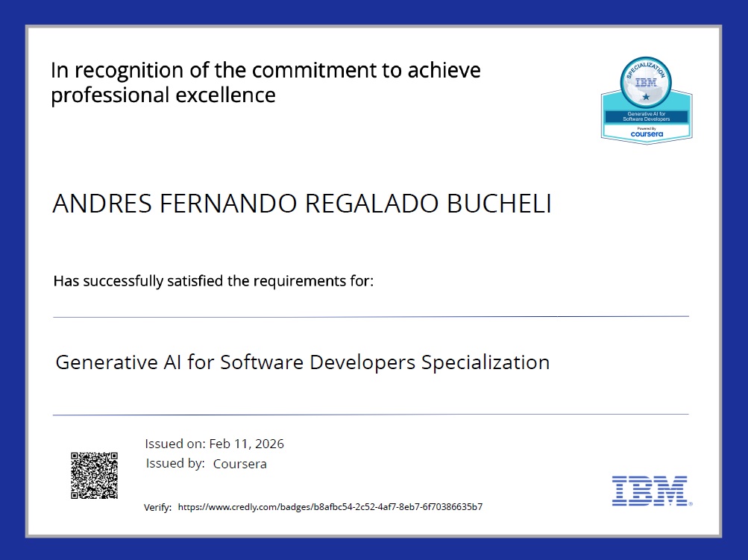Open the credly.com verification URL
This screenshot has height=560, width=748.
point(329,507)
